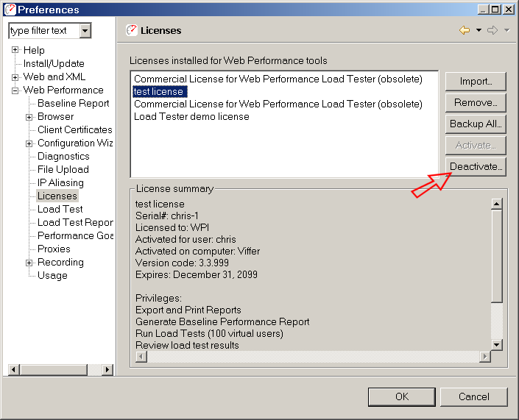Screen dimensions: 519x420
Task: Click the Preferences title bar app icon
Action: point(10,10)
